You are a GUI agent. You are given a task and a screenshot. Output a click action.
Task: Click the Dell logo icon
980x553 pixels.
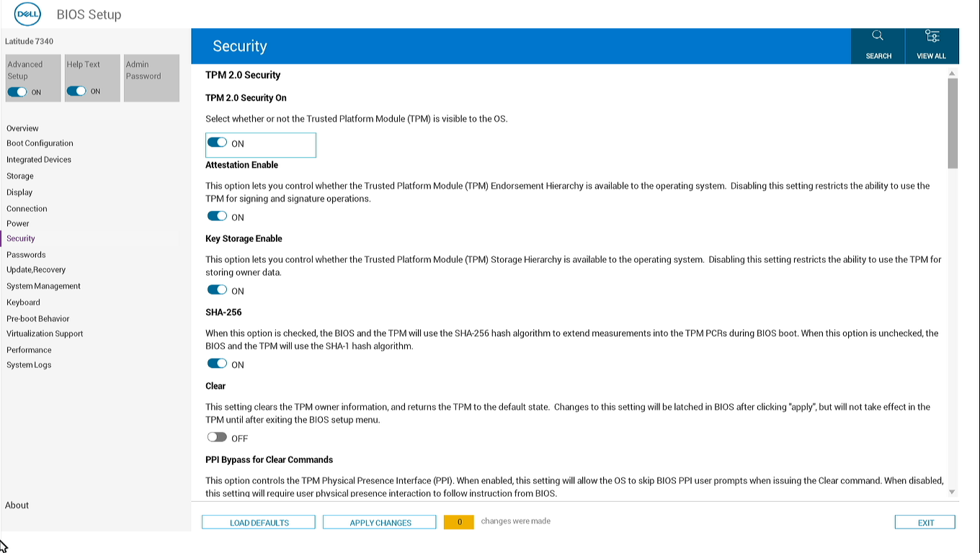pos(27,14)
